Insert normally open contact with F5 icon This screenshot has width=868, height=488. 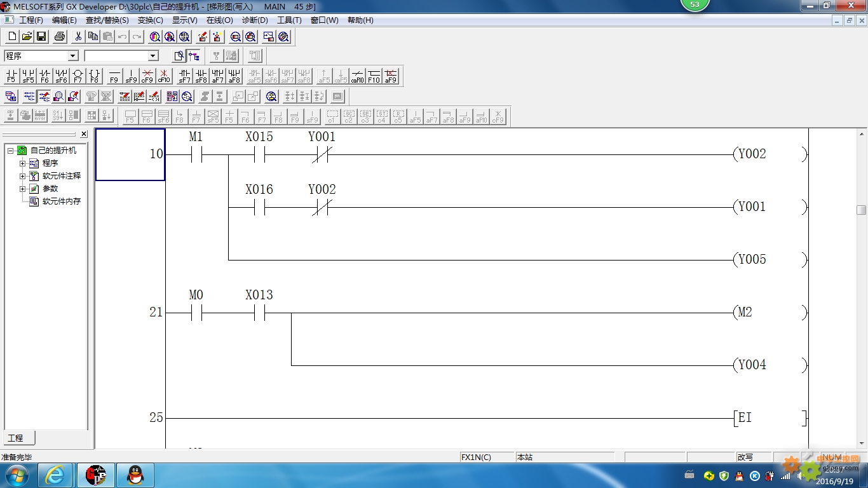11,76
